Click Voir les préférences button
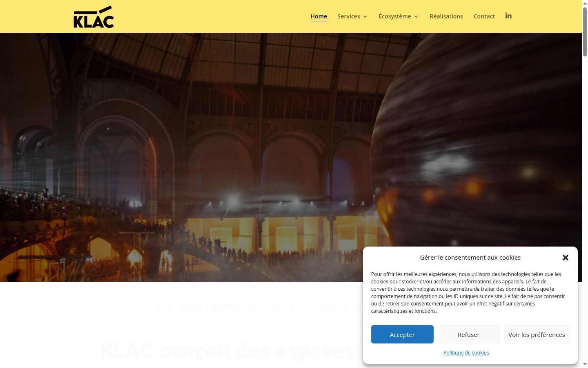Viewport: 588px width, 368px height. [537, 334]
